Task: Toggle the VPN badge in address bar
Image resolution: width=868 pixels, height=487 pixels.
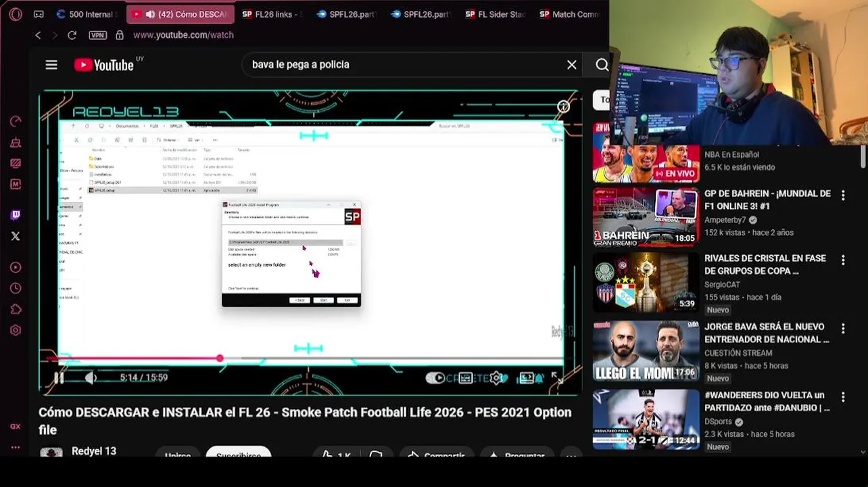Action: pyautogui.click(x=97, y=35)
